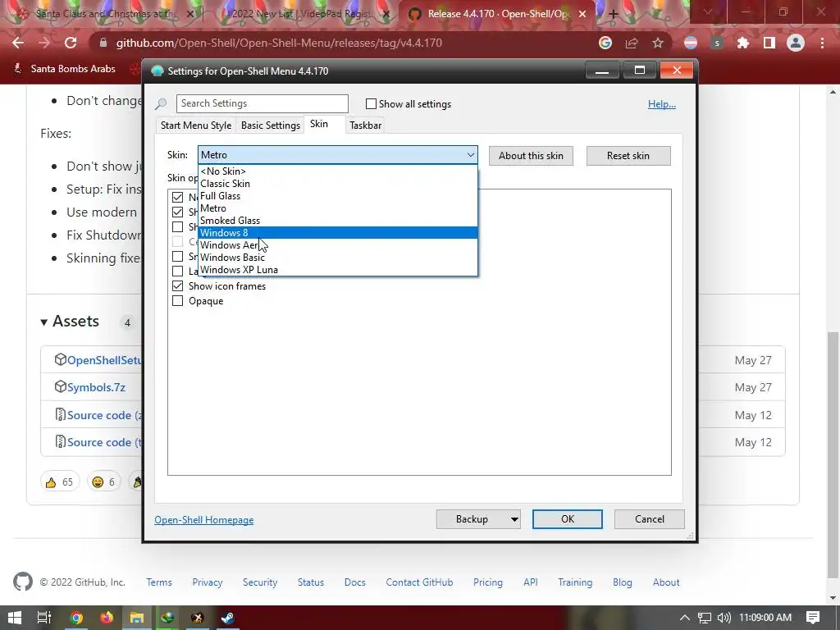Click the network icon in system tray
840x630 pixels.
705,618
